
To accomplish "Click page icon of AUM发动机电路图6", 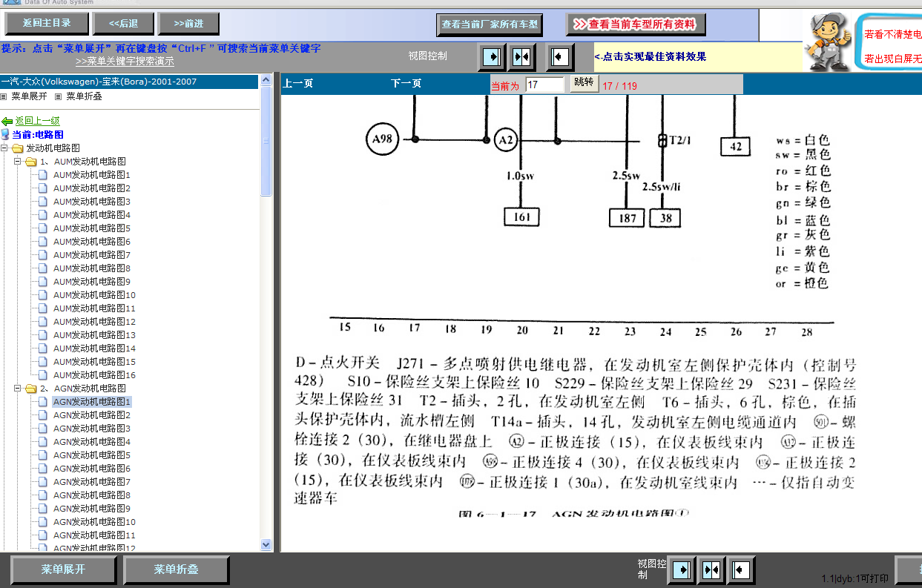I will (43, 242).
